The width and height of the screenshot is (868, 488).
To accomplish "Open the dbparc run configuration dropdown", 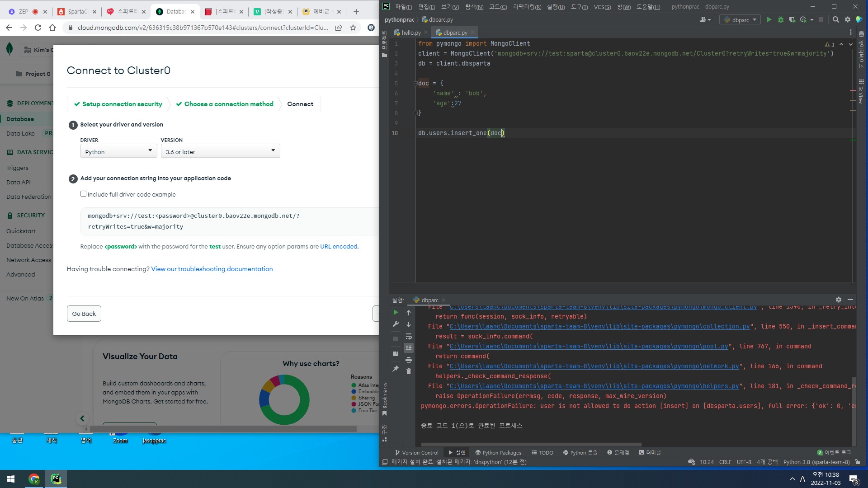I will 740,19.
